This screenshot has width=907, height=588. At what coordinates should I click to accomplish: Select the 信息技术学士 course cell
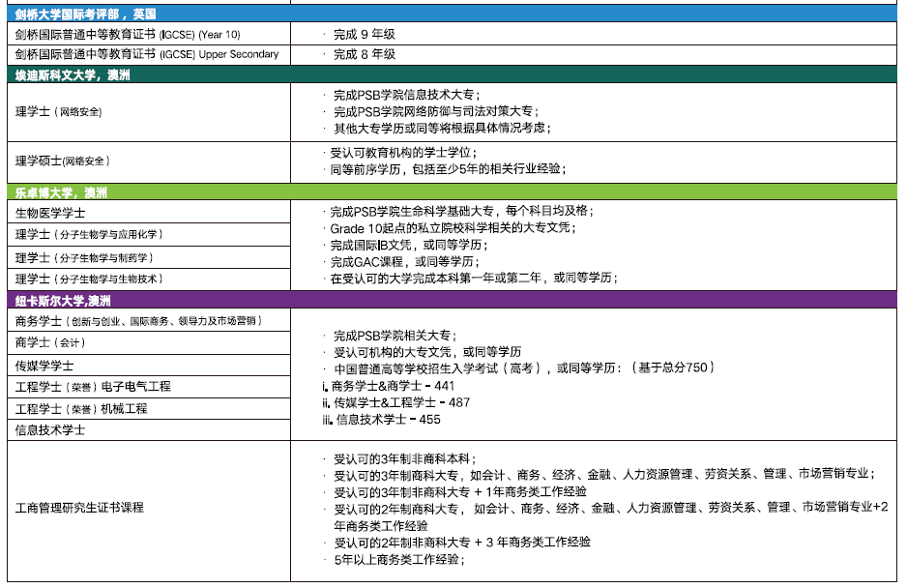tap(149, 430)
